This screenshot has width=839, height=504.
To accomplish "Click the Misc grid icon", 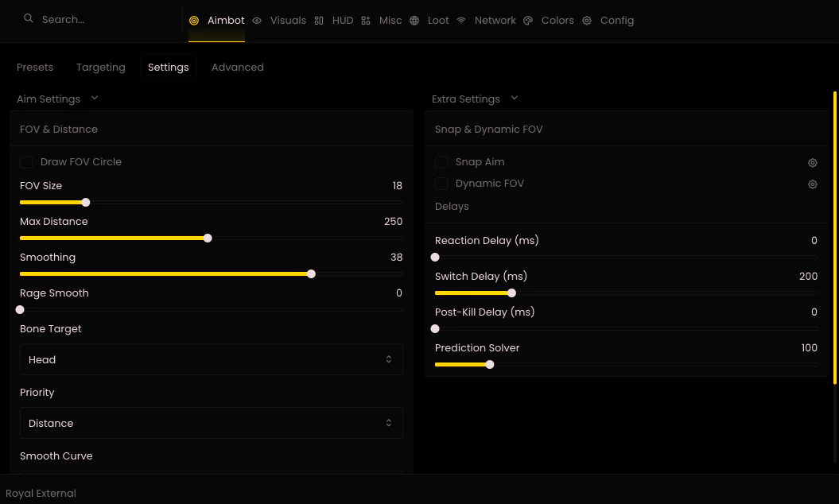I will coord(366,21).
